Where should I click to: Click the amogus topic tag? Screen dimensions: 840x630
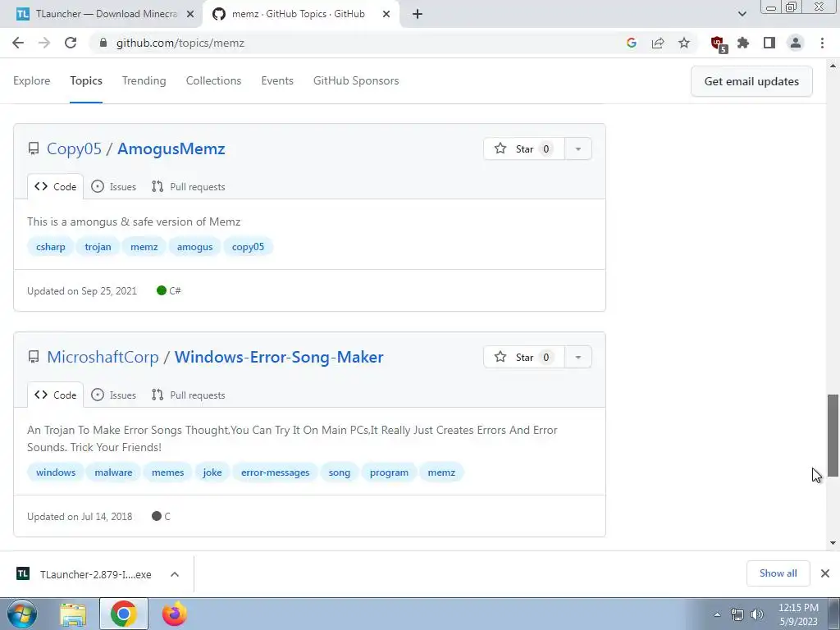(x=195, y=247)
